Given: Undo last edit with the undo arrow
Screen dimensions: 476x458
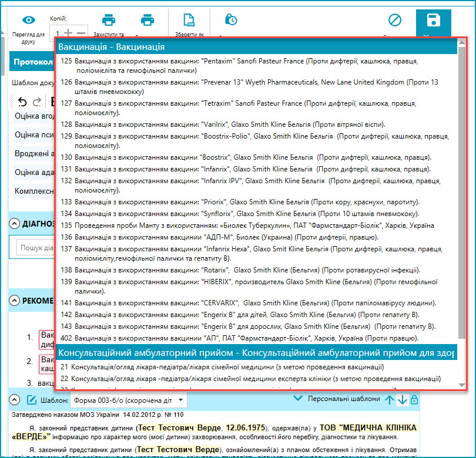Looking at the screenshot, I should coord(22,102).
